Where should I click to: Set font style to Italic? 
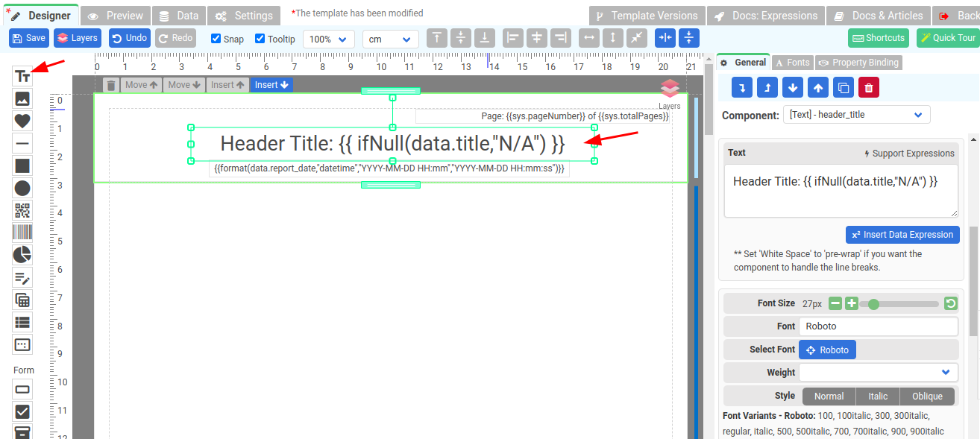coord(877,397)
